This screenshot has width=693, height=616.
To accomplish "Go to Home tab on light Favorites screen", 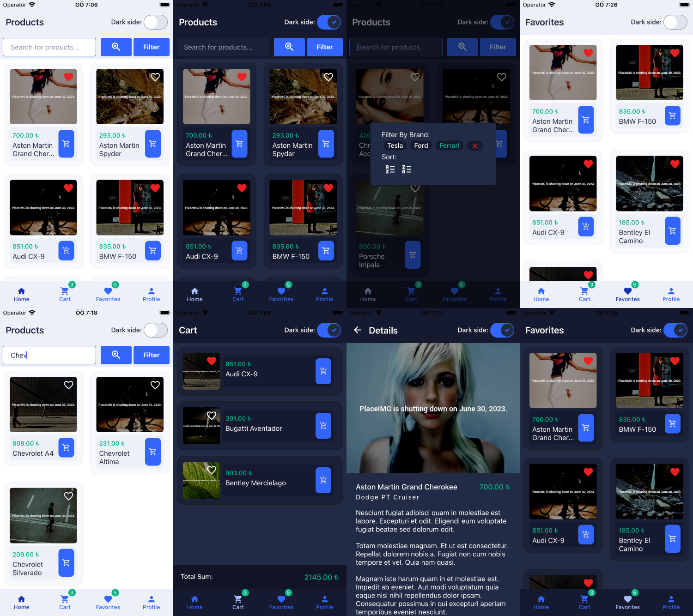I will pyautogui.click(x=541, y=294).
